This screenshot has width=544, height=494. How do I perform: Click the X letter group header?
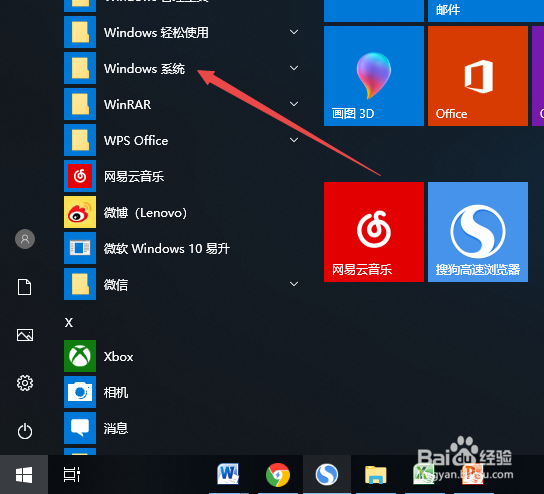tap(69, 323)
